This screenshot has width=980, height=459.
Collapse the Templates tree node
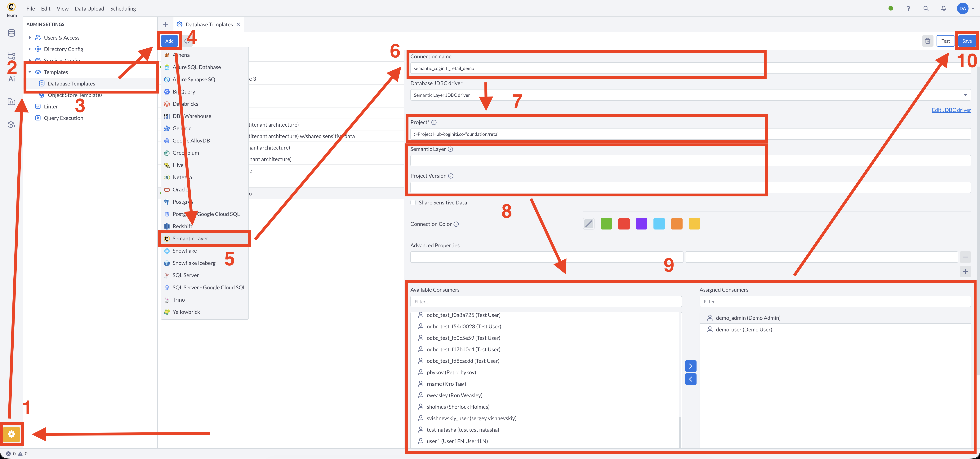click(30, 72)
